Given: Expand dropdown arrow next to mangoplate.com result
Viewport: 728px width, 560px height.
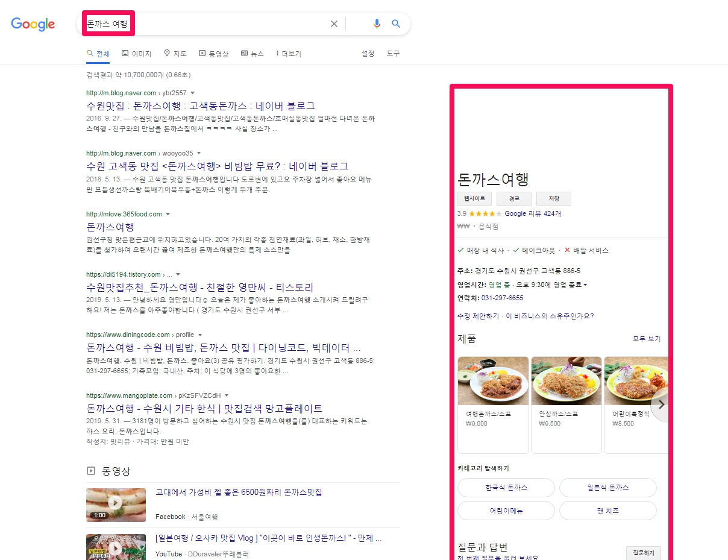Looking at the screenshot, I should [x=227, y=395].
